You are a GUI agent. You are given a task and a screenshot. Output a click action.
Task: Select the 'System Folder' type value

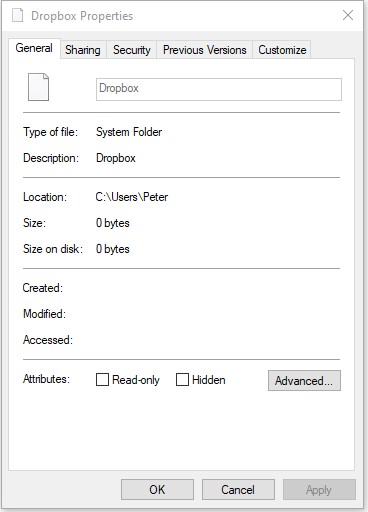point(129,132)
